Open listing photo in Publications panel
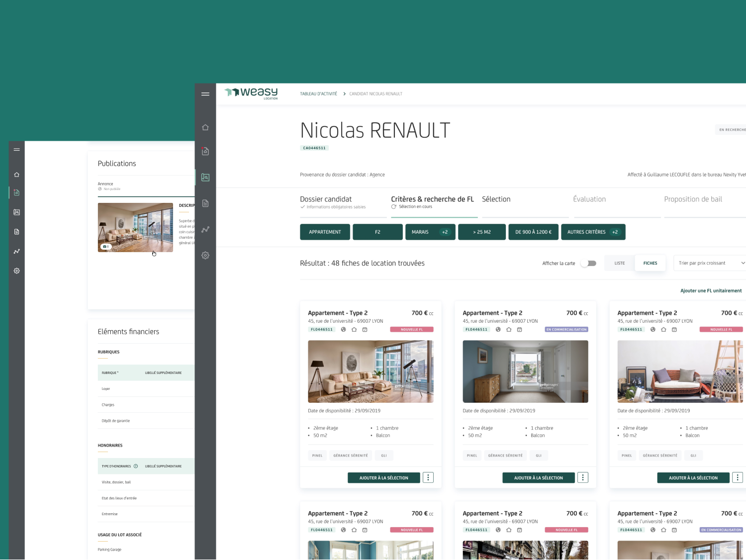The image size is (746, 560). click(x=135, y=227)
